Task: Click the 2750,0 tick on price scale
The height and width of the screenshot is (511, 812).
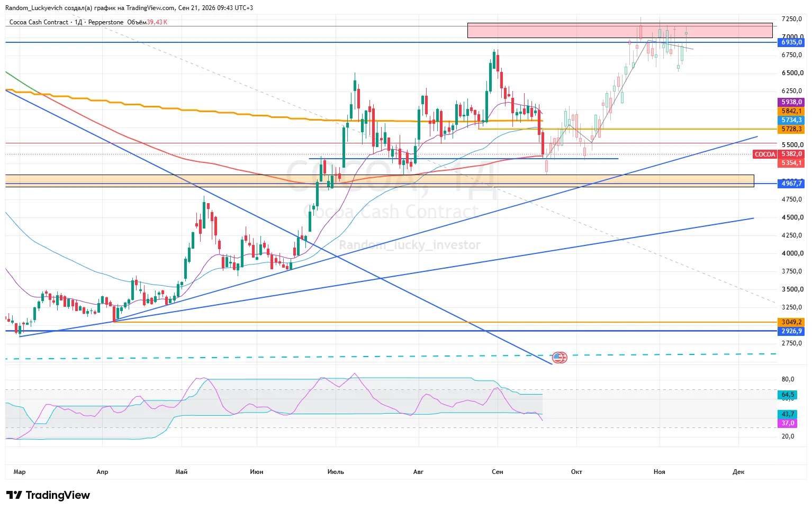Action: 792,343
